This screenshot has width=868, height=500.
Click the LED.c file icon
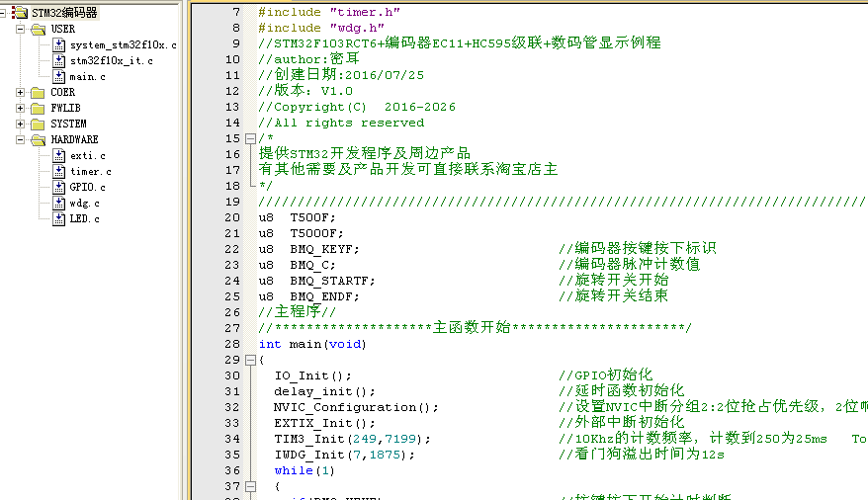click(x=59, y=219)
